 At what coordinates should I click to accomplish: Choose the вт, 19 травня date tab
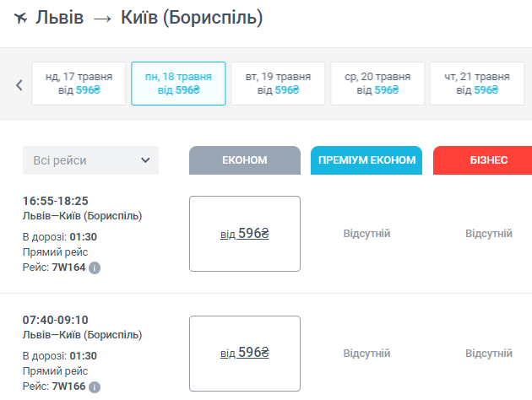[x=278, y=84]
